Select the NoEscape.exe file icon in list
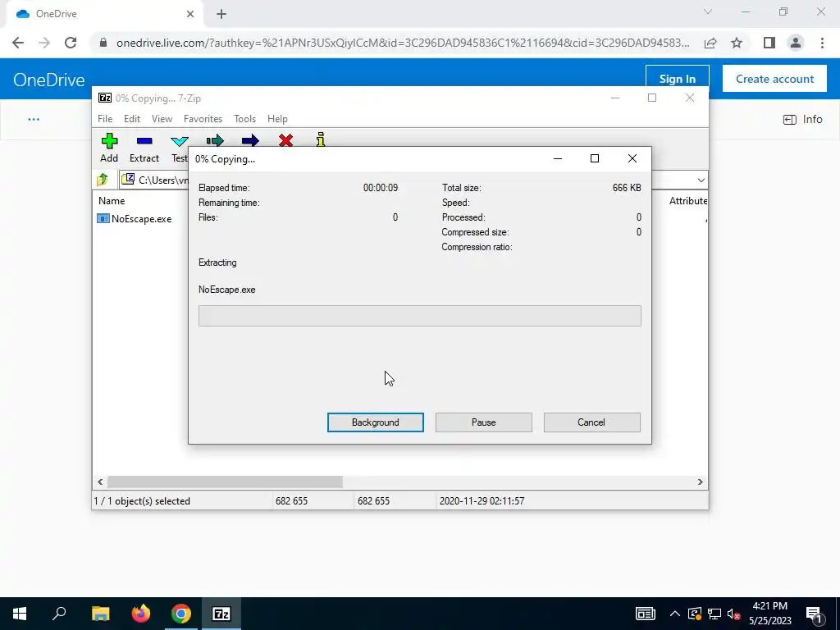 [x=103, y=218]
